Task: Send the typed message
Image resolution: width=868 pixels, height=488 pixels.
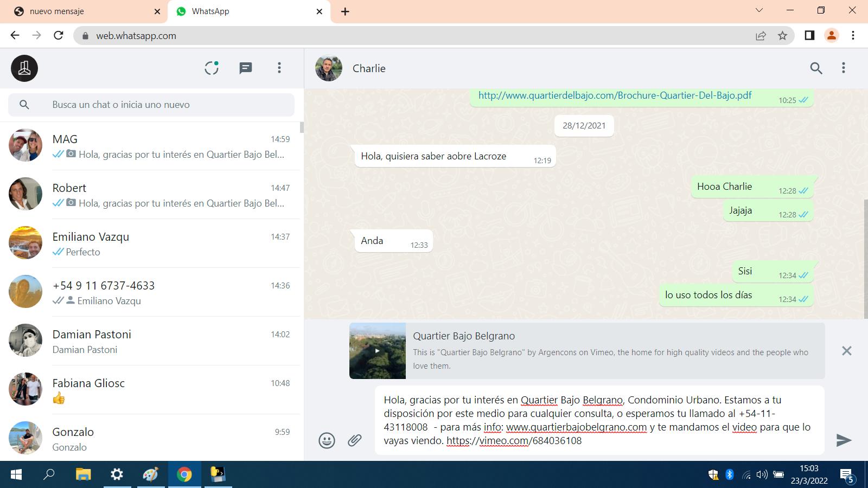Action: [x=844, y=440]
